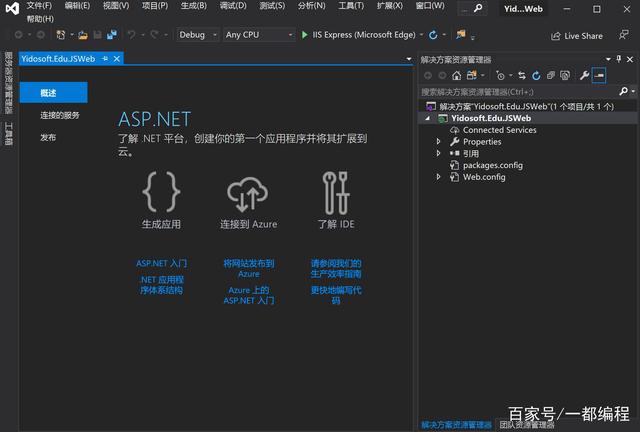This screenshot has height=432, width=640.
Task: Select the 连接的服务 side tab
Action: tap(60, 115)
